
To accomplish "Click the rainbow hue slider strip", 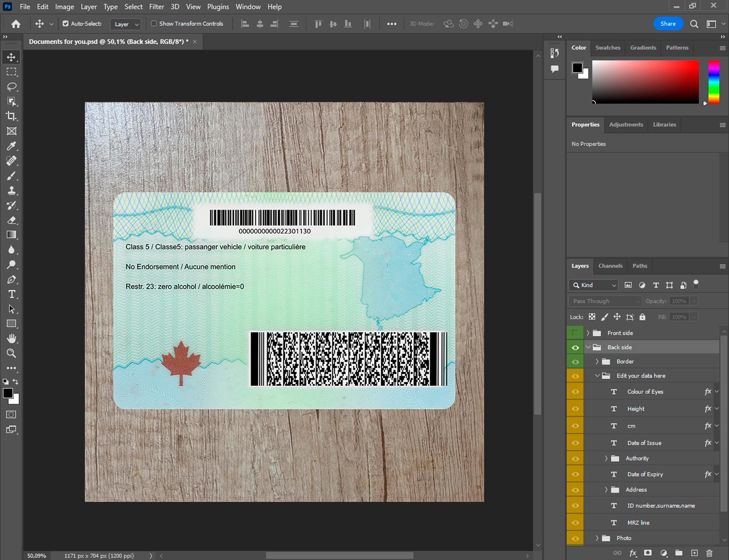I will point(713,82).
